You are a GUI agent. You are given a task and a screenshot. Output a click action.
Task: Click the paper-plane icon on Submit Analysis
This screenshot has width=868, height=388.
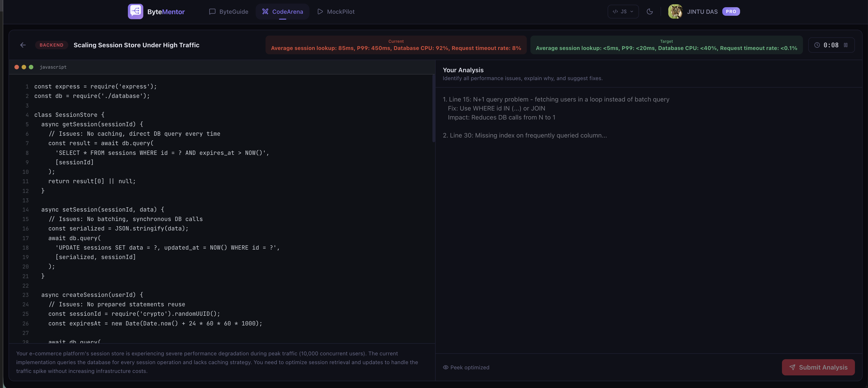point(793,367)
